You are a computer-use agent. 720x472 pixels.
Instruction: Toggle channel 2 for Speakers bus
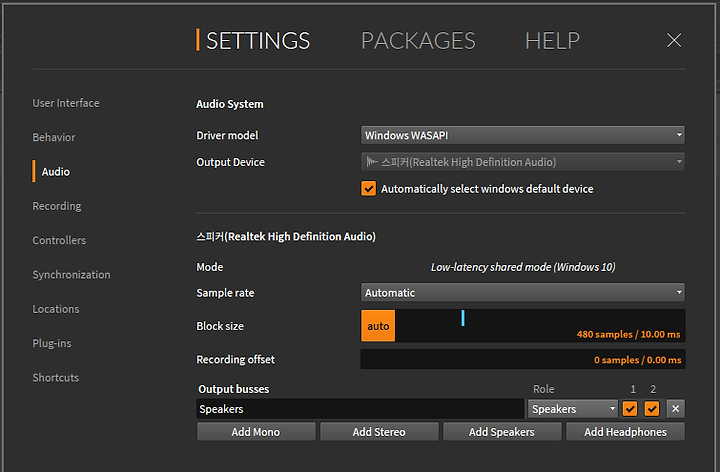click(652, 409)
